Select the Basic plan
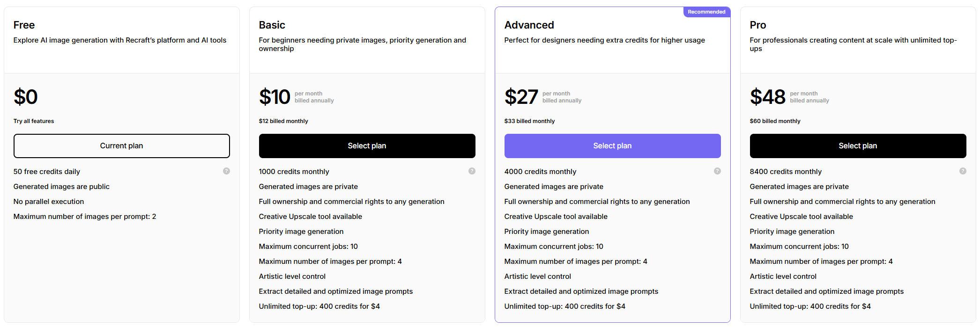Image resolution: width=980 pixels, height=327 pixels. pos(367,146)
